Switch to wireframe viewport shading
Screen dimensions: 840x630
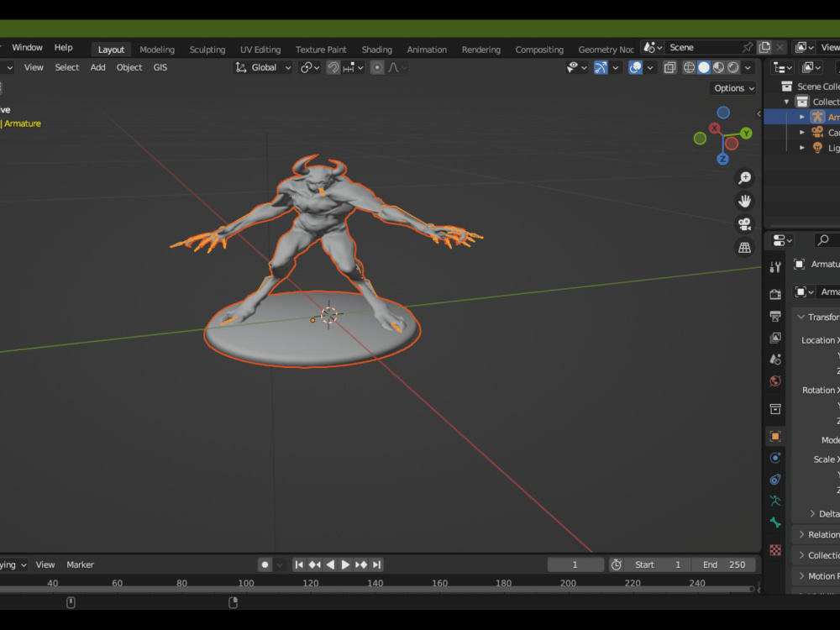pos(689,67)
